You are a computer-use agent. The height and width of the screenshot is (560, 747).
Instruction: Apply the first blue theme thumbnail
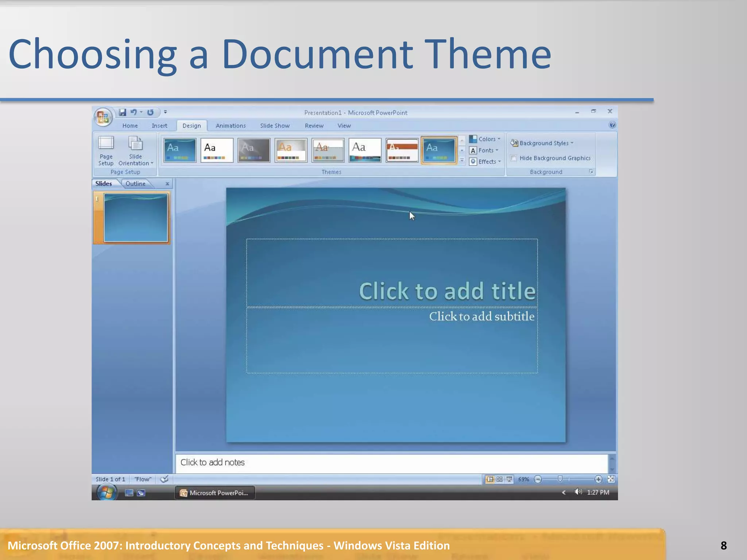pyautogui.click(x=180, y=150)
